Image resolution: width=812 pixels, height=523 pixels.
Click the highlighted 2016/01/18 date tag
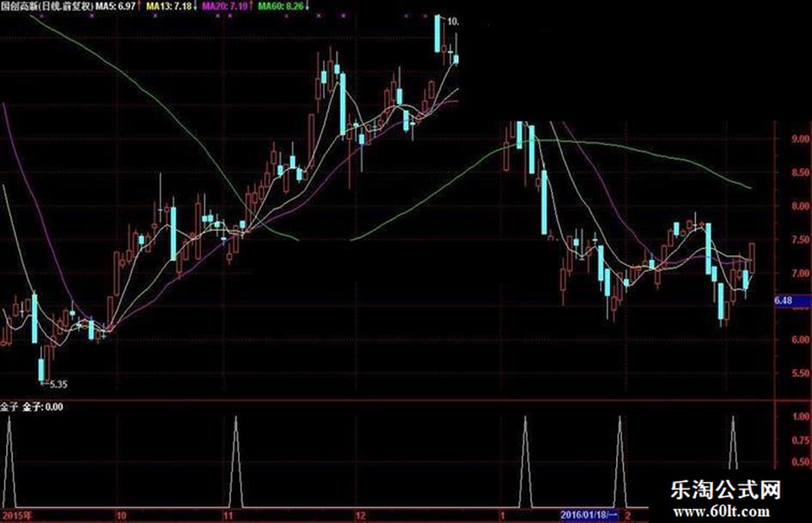[589, 516]
